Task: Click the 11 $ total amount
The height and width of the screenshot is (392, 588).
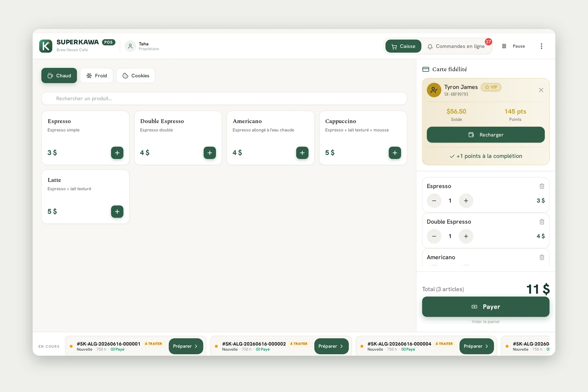Action: [538, 289]
